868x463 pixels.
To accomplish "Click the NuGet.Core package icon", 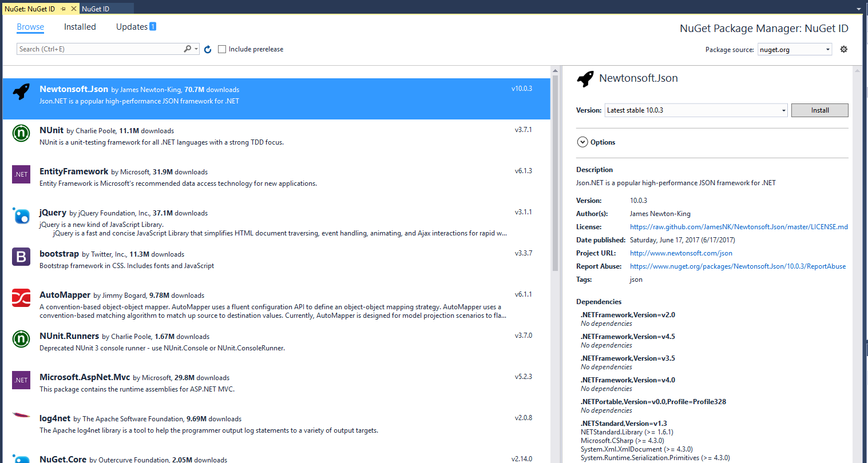I will point(21,458).
